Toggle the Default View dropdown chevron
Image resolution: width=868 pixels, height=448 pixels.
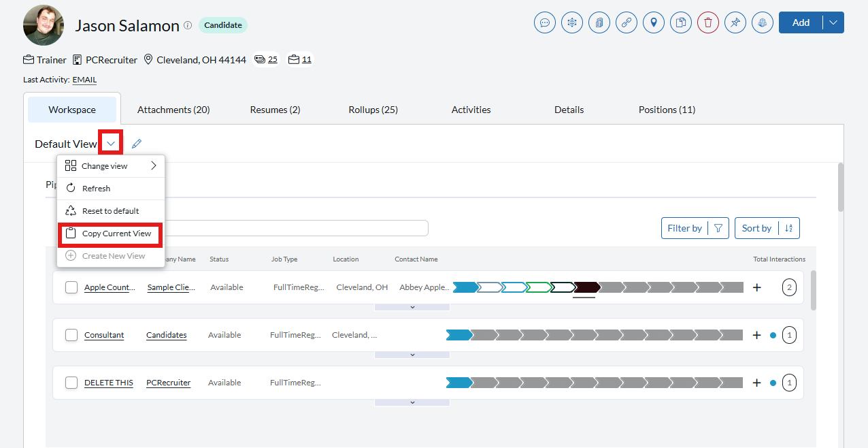click(x=111, y=143)
